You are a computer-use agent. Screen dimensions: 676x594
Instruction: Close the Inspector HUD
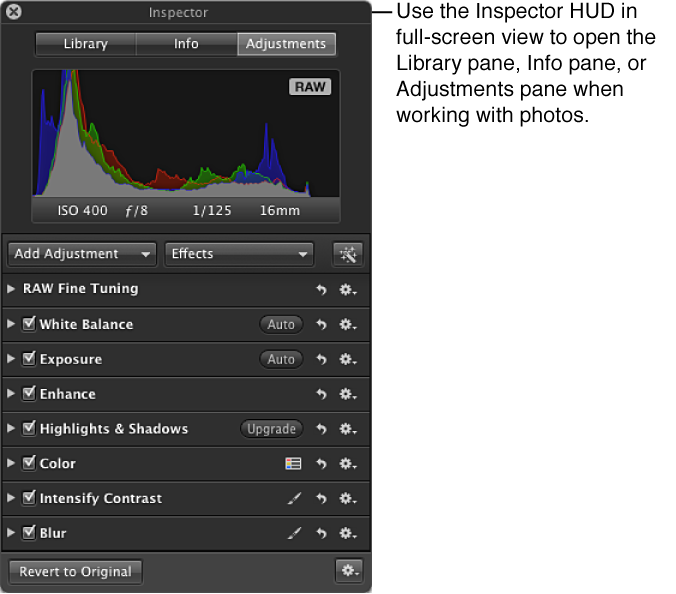(x=14, y=12)
